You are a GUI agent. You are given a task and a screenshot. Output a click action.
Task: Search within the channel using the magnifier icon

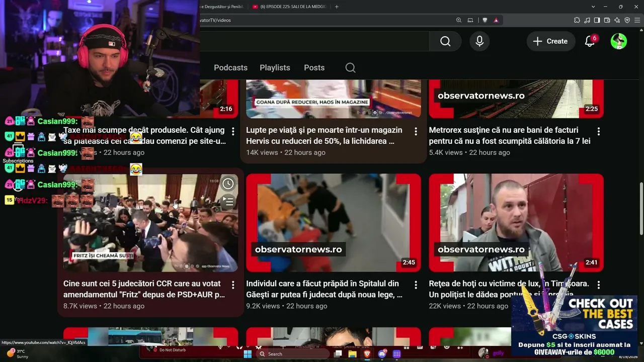(351, 68)
